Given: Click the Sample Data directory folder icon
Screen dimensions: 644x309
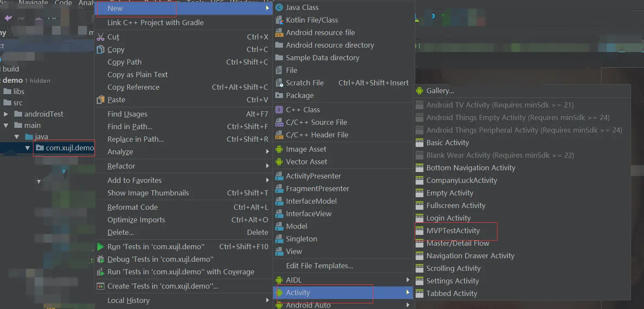Looking at the screenshot, I should pos(279,58).
